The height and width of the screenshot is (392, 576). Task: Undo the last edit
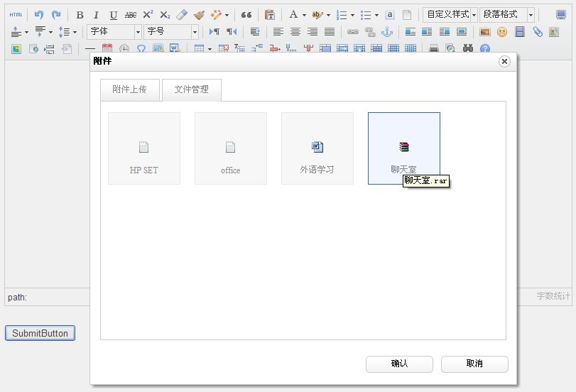coord(38,15)
